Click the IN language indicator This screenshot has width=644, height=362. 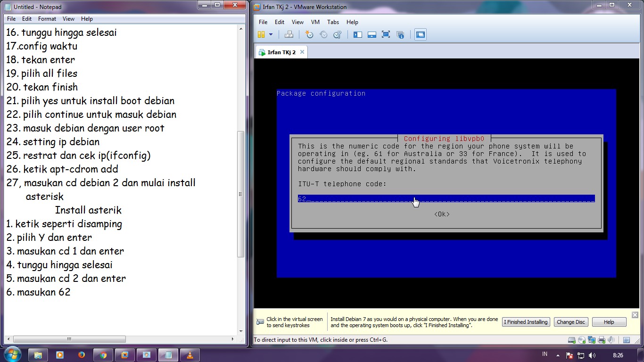pos(545,354)
